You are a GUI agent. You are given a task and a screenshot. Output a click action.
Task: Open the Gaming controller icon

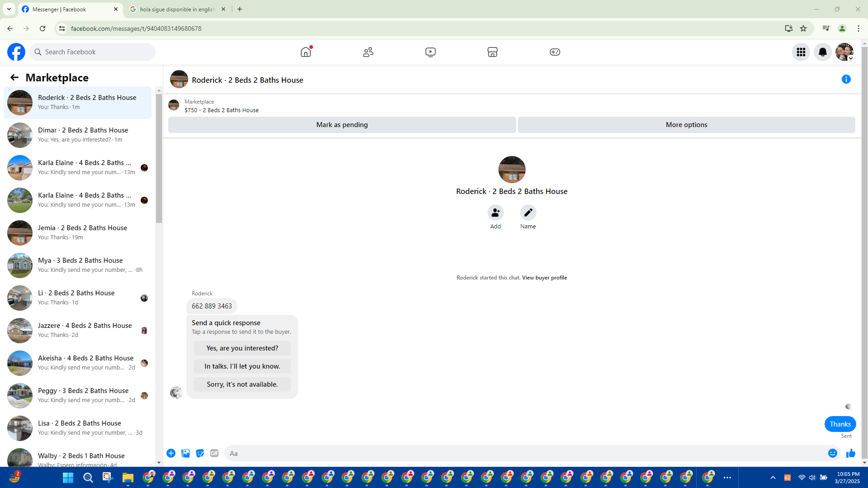pos(555,52)
